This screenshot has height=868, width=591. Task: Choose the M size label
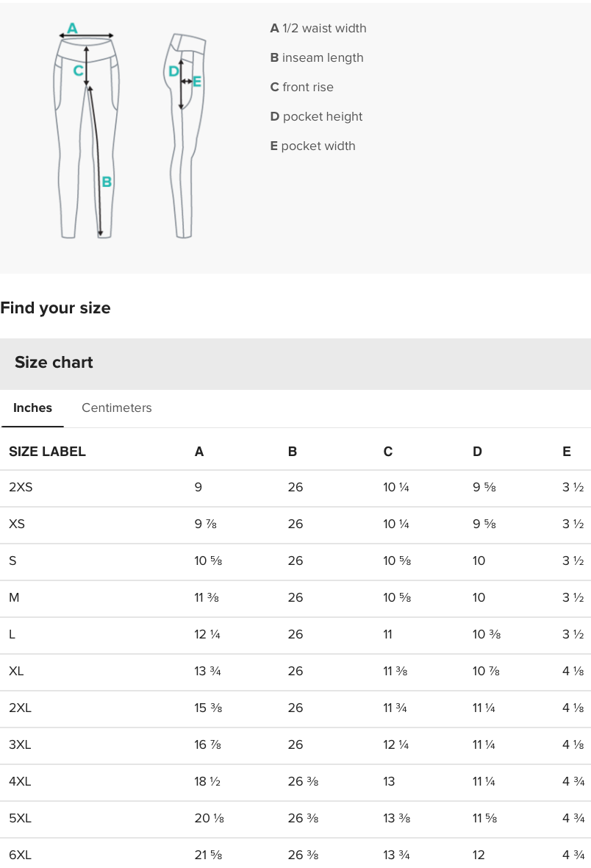coord(14,597)
